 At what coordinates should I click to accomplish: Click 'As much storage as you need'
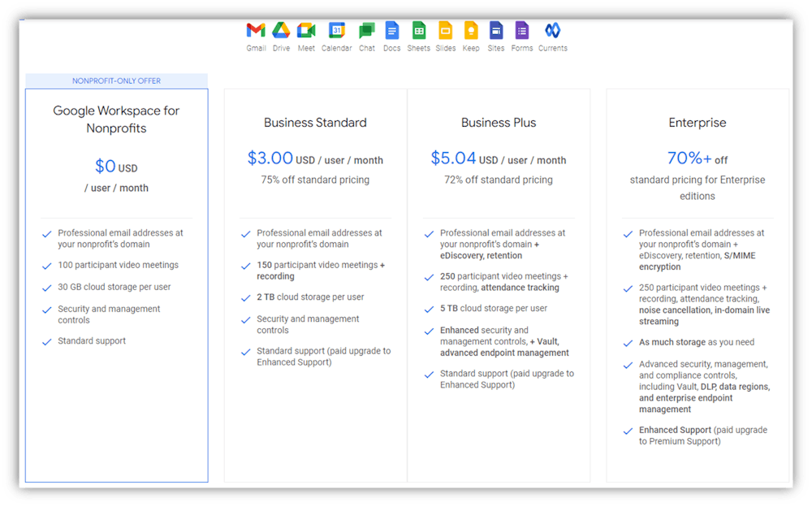click(697, 342)
